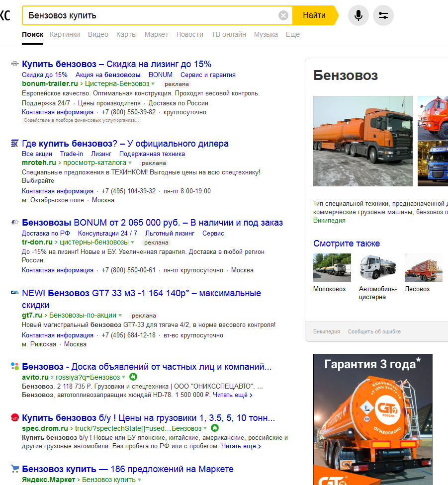
Task: Click the 'Консультации 24 / 7' sitelink
Action: (107, 233)
